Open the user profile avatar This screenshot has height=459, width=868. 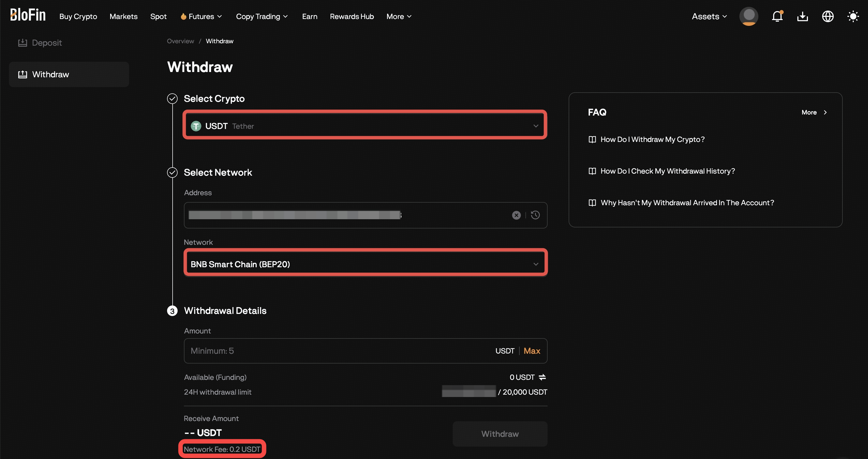tap(748, 16)
